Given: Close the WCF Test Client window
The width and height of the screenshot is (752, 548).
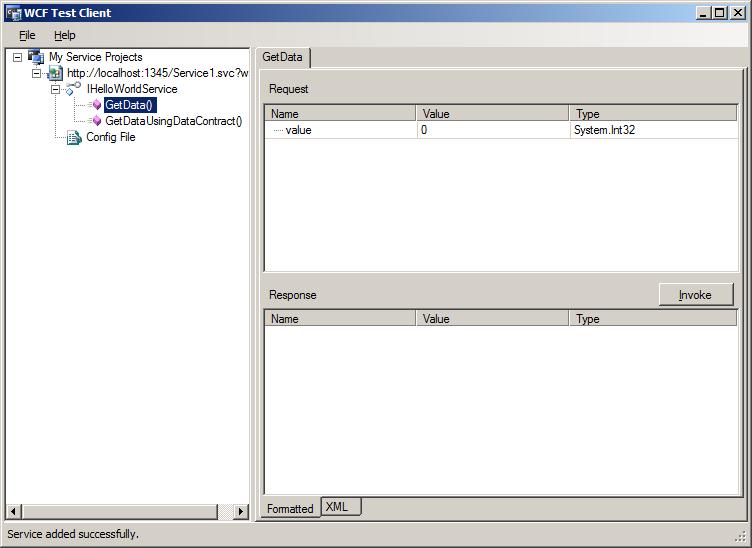Looking at the screenshot, I should [738, 13].
